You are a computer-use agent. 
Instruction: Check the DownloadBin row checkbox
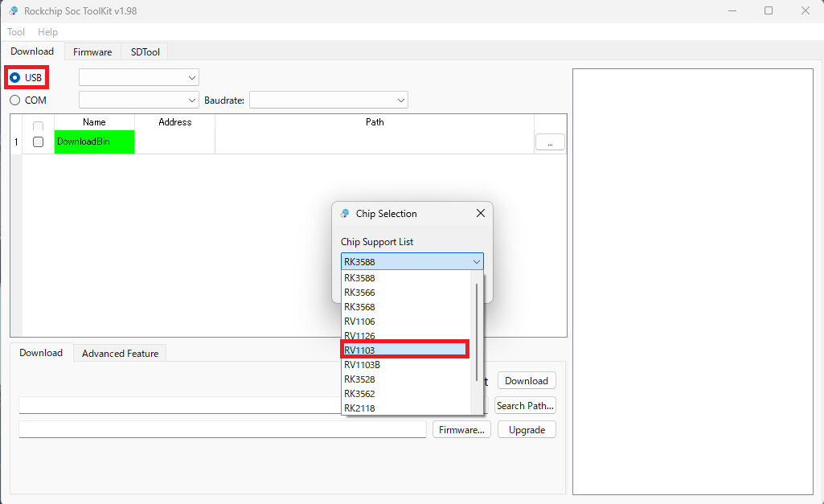(x=38, y=141)
